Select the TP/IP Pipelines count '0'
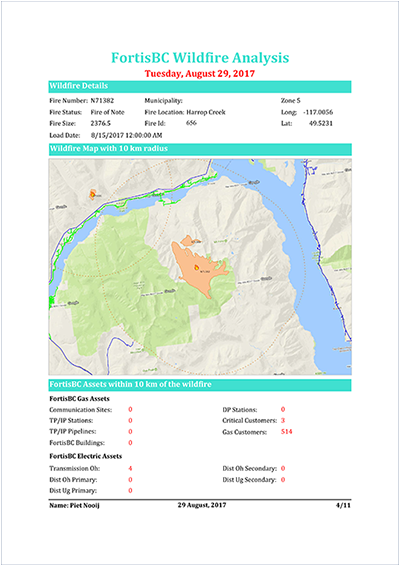This screenshot has height=566, width=400. tap(130, 431)
